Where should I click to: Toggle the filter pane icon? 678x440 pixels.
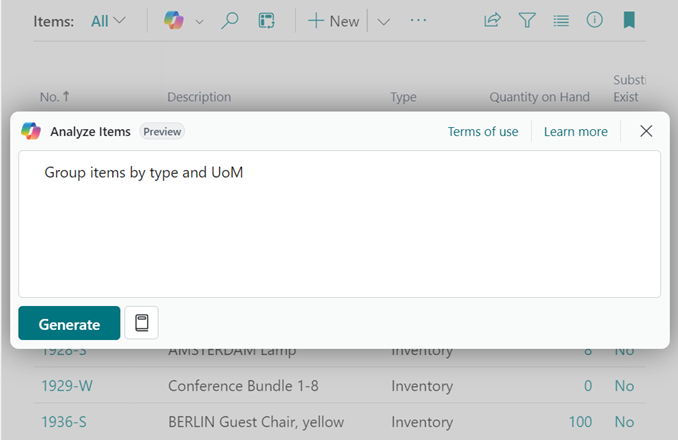[x=527, y=20]
